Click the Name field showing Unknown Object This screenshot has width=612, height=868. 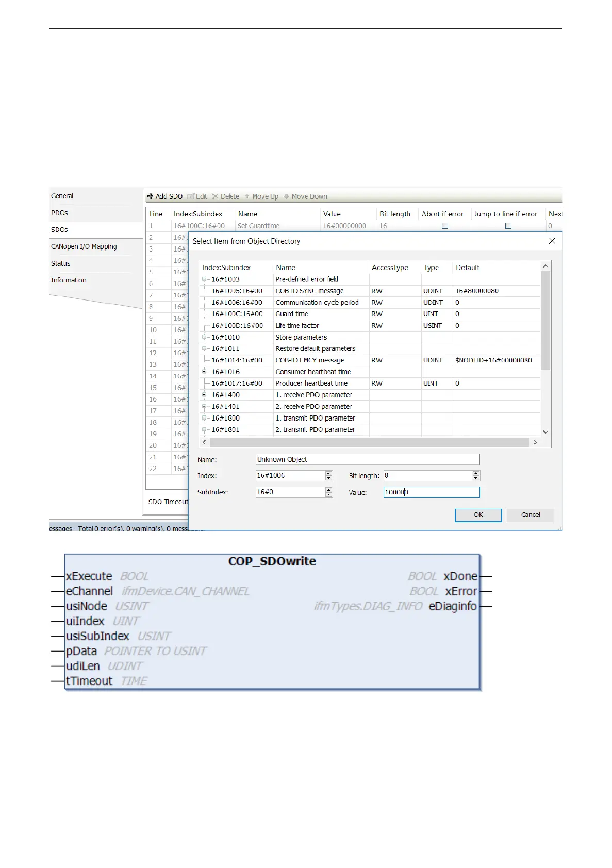coord(368,459)
